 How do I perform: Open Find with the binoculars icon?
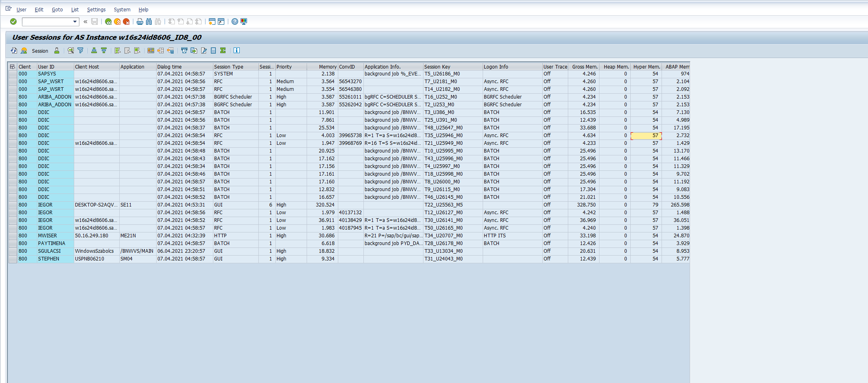[149, 22]
